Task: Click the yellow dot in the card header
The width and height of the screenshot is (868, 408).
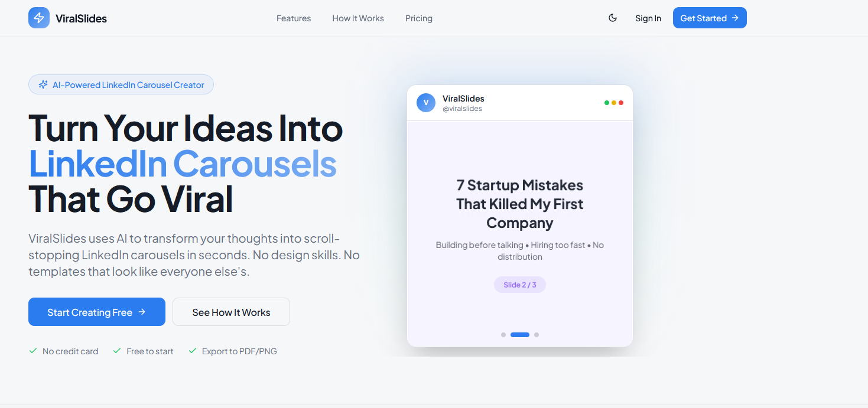Action: click(614, 103)
